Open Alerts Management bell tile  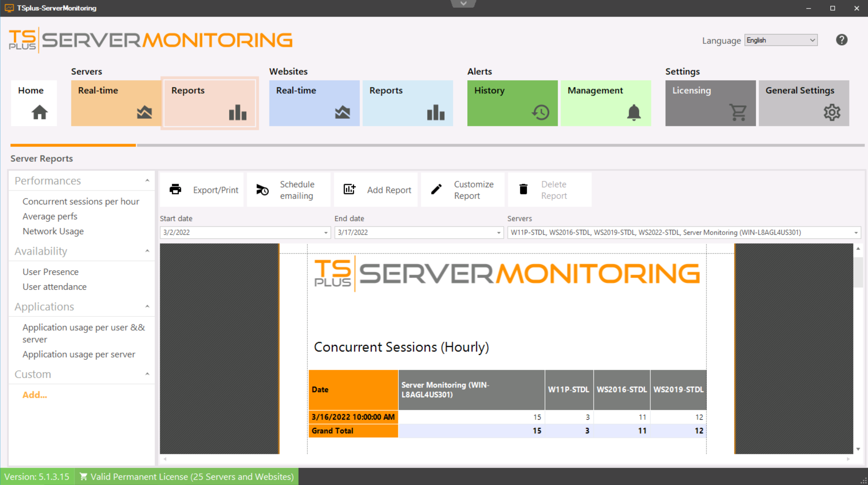[605, 103]
